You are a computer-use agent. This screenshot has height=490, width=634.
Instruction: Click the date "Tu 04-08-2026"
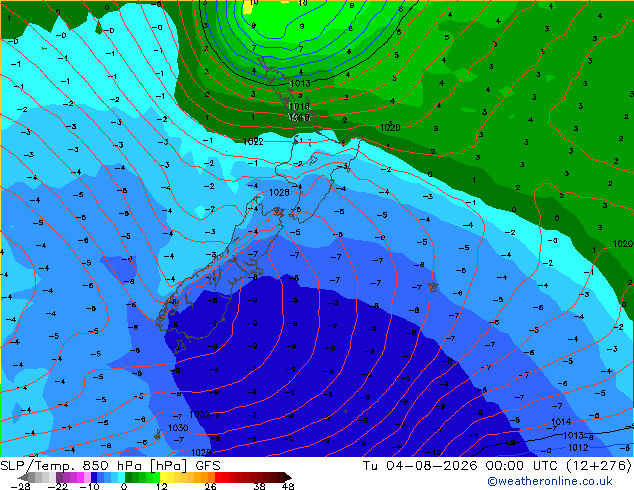[421, 466]
